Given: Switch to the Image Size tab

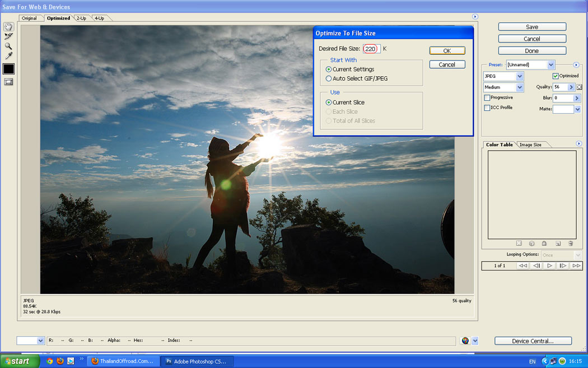Looking at the screenshot, I should click(x=530, y=145).
